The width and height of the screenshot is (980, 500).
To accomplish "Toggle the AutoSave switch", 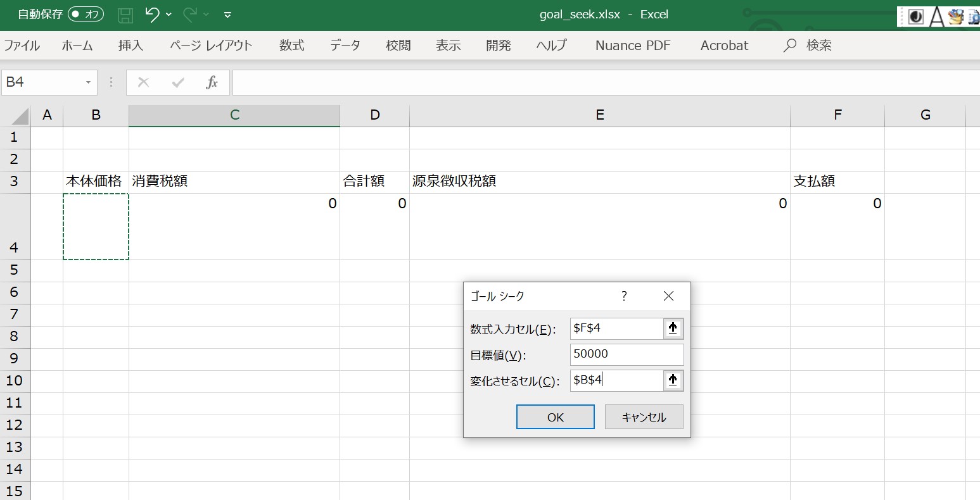I will click(x=86, y=14).
